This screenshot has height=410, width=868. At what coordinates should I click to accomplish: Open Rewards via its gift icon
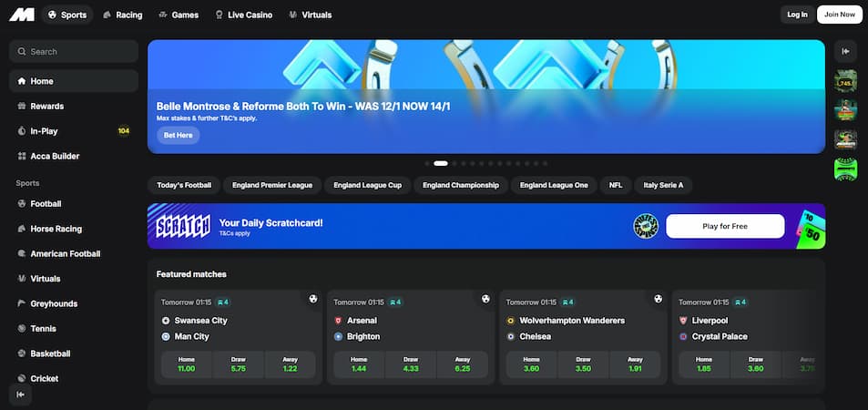[x=23, y=107]
